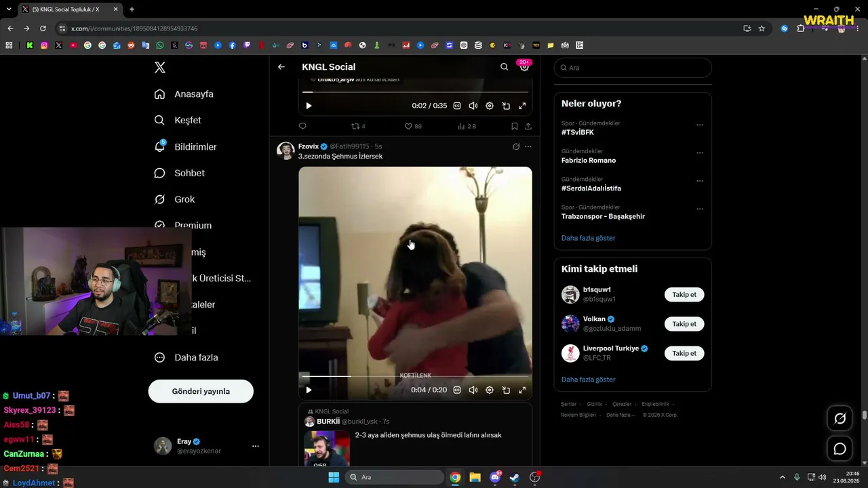Click the Windows taskbar Ara search box
This screenshot has width=868, height=488.
[395, 477]
